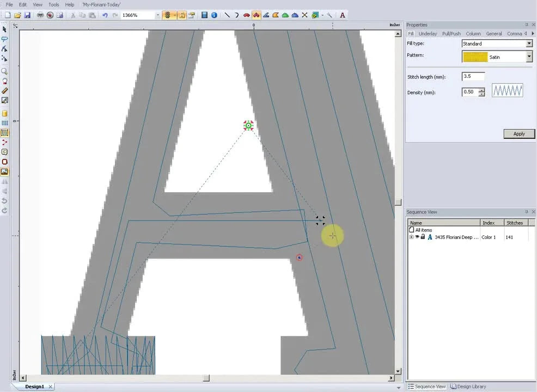Select the straight line run tool
The width and height of the screenshot is (537, 392).
[227, 15]
